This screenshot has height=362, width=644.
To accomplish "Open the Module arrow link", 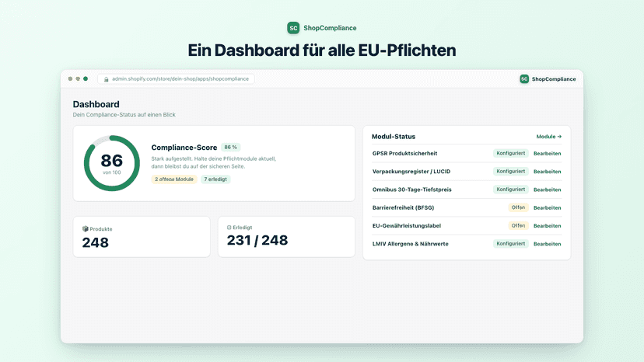I will [x=548, y=137].
